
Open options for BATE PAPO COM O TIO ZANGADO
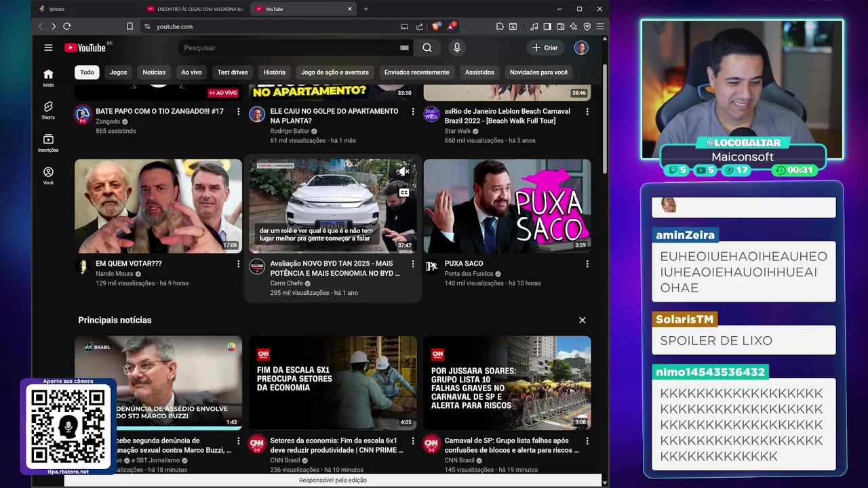pyautogui.click(x=238, y=111)
